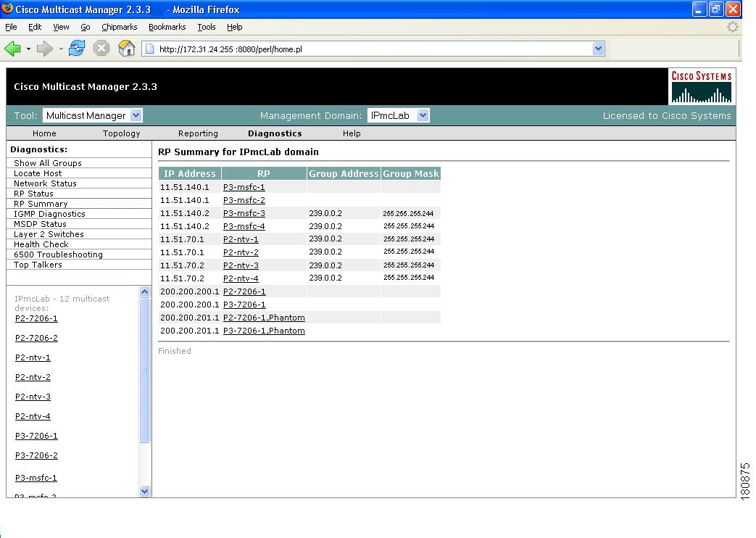
Task: Switch to the Home tab
Action: (x=44, y=133)
